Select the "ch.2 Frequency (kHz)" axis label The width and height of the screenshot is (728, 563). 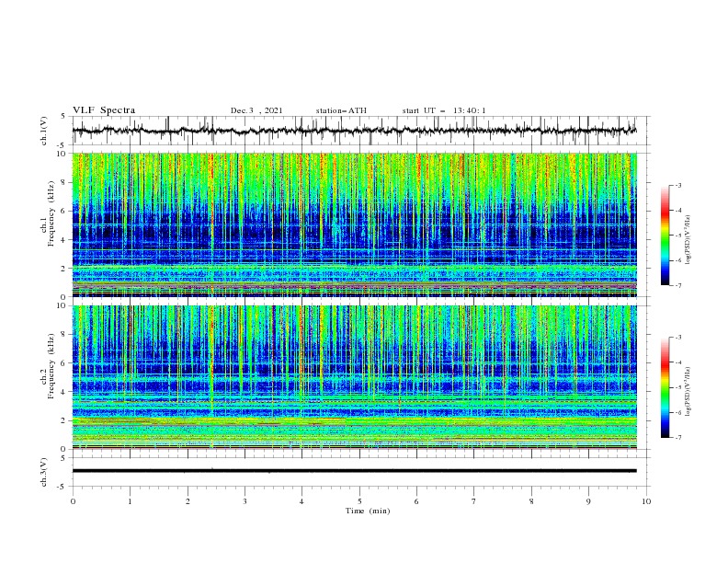pos(48,366)
